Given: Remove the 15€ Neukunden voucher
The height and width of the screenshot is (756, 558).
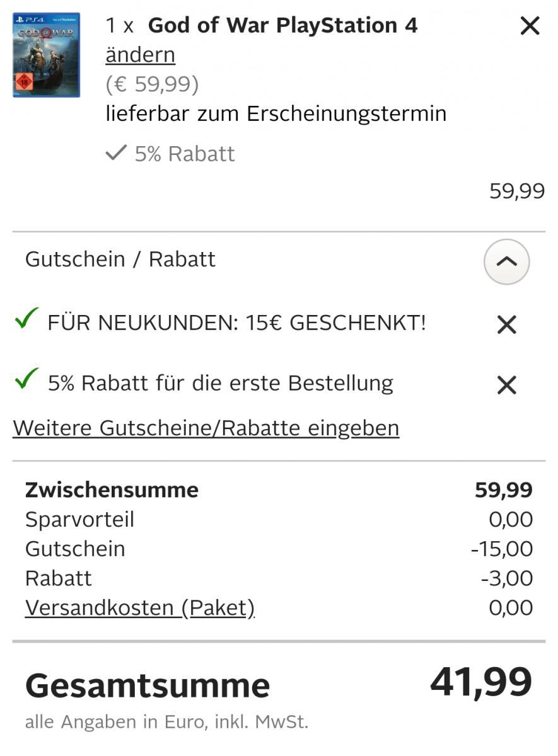Looking at the screenshot, I should click(506, 325).
